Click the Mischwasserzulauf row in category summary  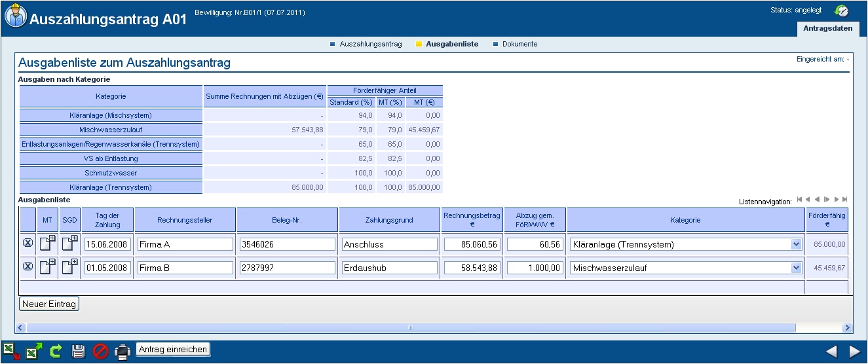(x=111, y=130)
